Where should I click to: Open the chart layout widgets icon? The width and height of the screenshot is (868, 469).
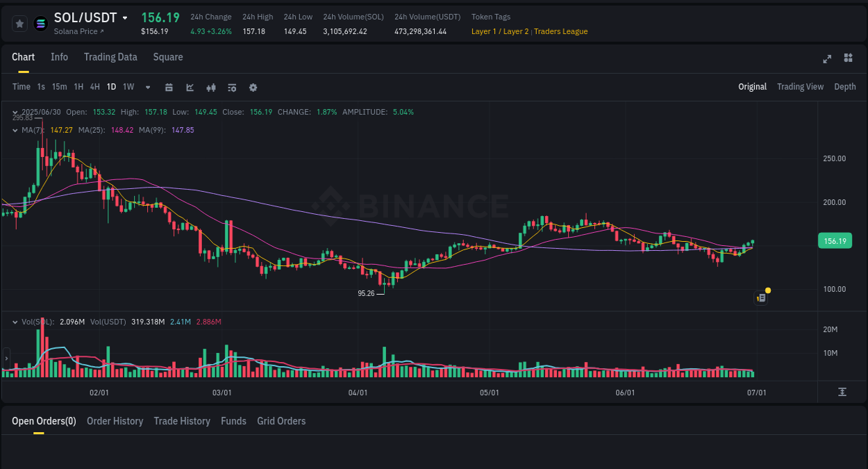[x=848, y=59]
